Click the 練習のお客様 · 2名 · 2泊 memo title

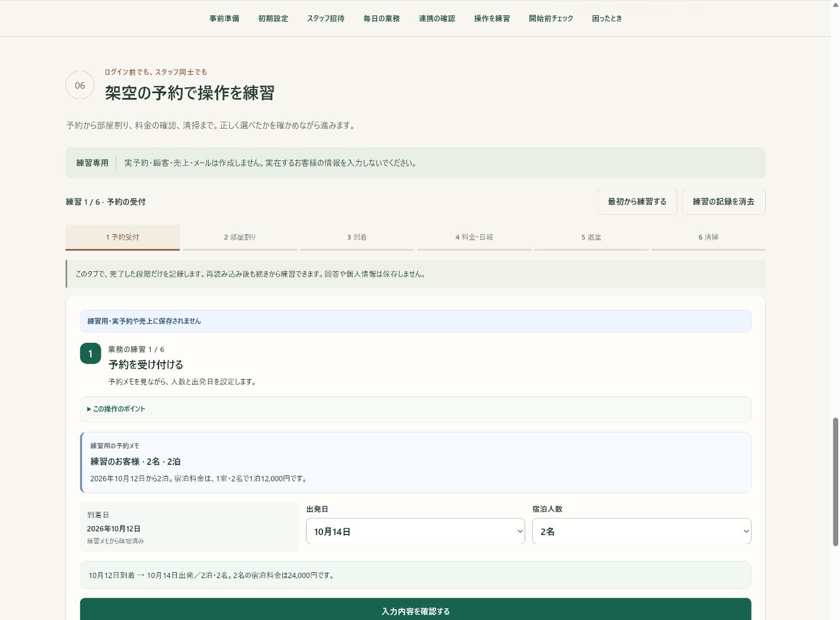pyautogui.click(x=136, y=462)
